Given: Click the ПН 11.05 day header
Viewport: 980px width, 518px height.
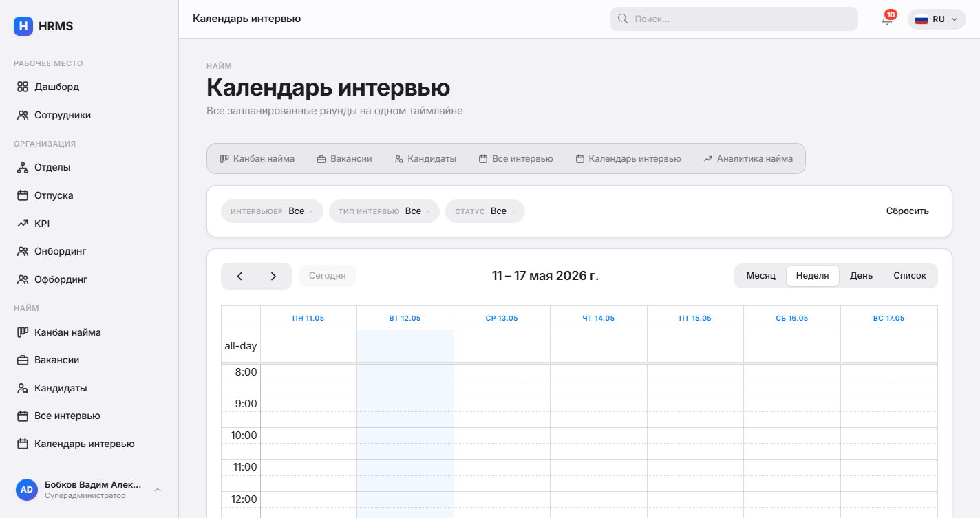Looking at the screenshot, I should (308, 318).
